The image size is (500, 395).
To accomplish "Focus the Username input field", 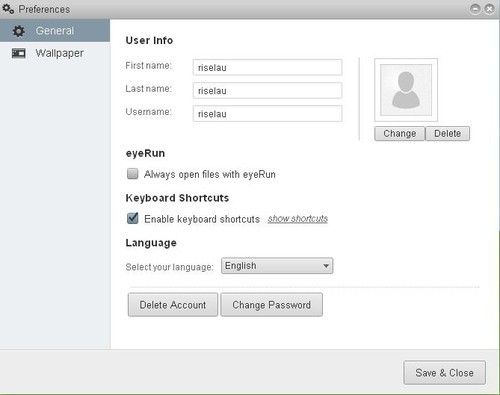I will click(267, 114).
